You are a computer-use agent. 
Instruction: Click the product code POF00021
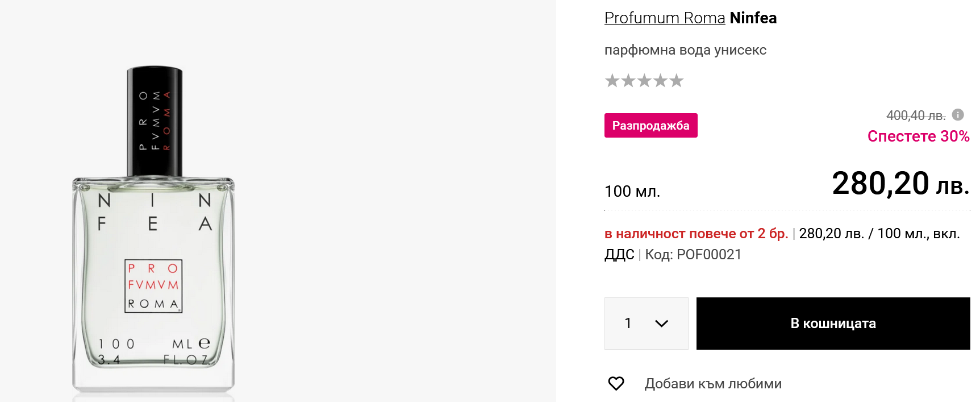[708, 255]
